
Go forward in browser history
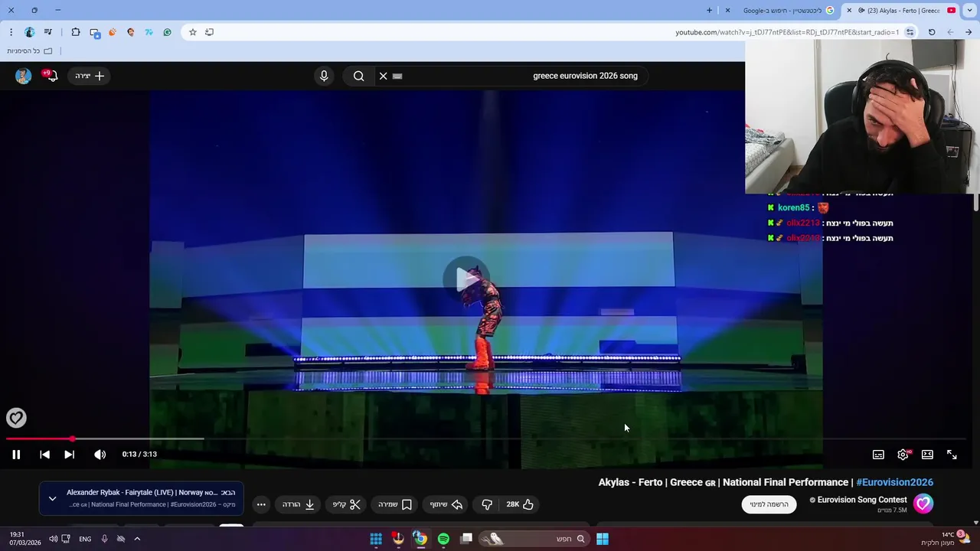point(950,32)
